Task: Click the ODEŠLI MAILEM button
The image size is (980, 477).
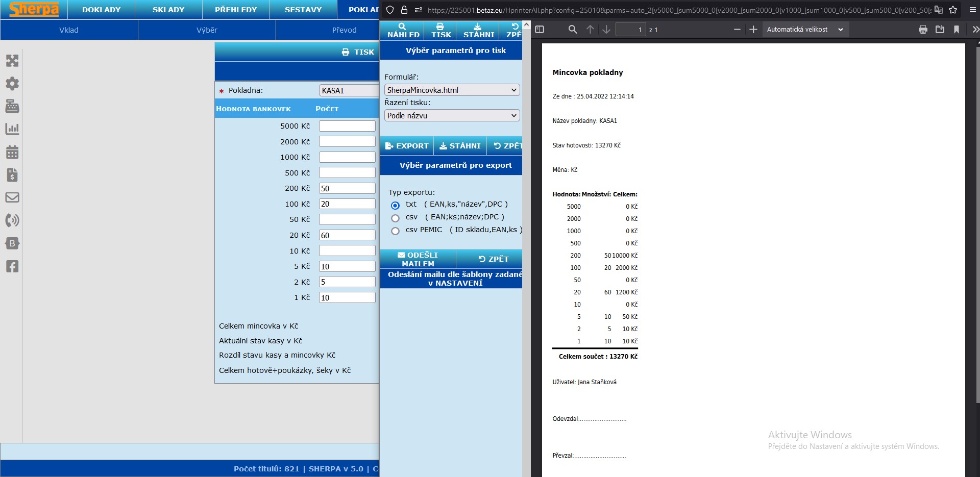Action: 418,259
